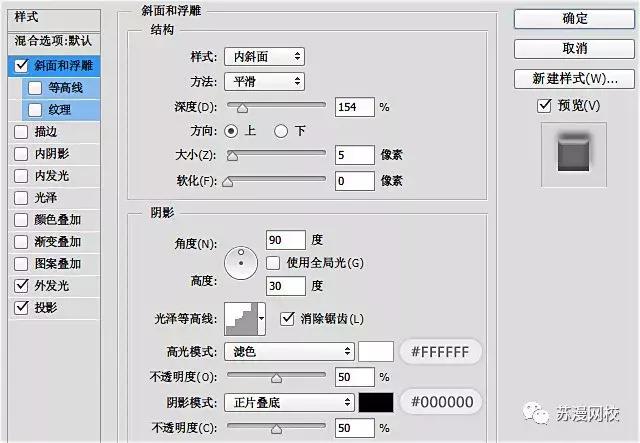This screenshot has height=443, width=640.
Task: Open the 高光模式 dropdown showing 滤色
Action: click(289, 351)
